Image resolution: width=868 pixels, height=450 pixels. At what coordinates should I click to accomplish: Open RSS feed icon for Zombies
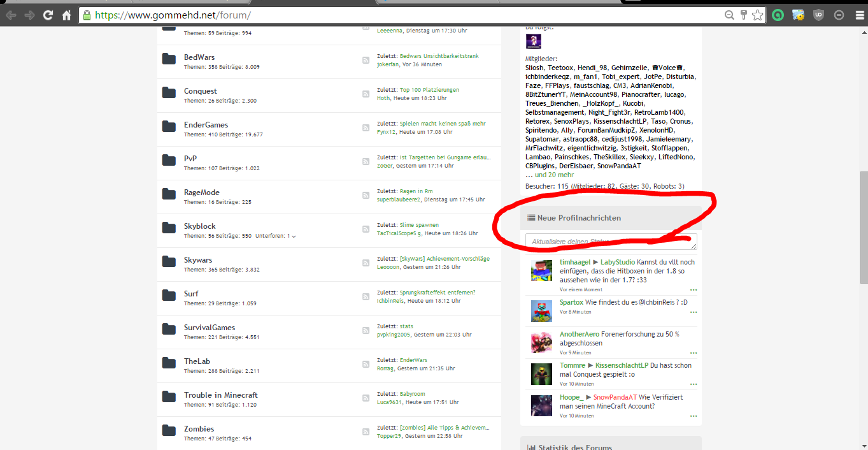pos(366,432)
